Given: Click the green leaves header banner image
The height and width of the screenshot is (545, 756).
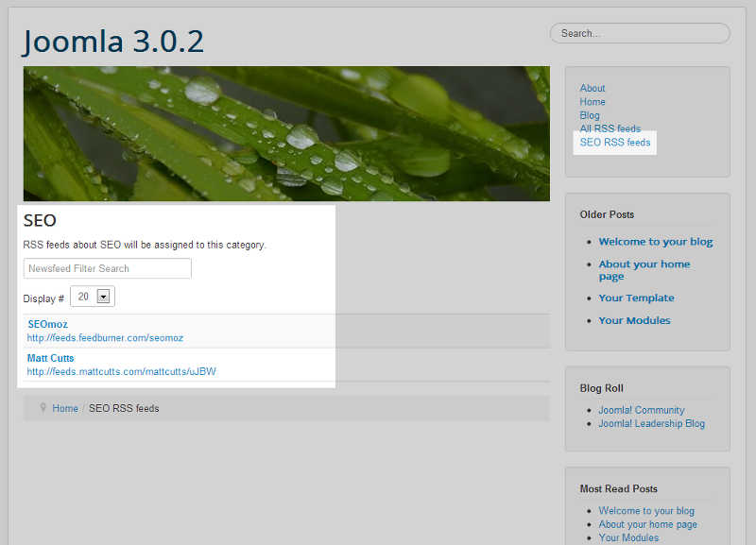Looking at the screenshot, I should pyautogui.click(x=286, y=133).
